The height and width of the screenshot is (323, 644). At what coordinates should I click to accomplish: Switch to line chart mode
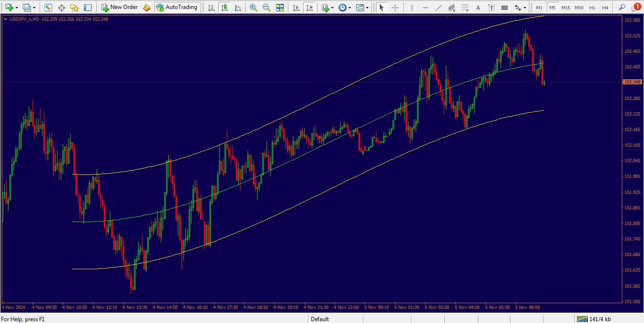point(237,8)
